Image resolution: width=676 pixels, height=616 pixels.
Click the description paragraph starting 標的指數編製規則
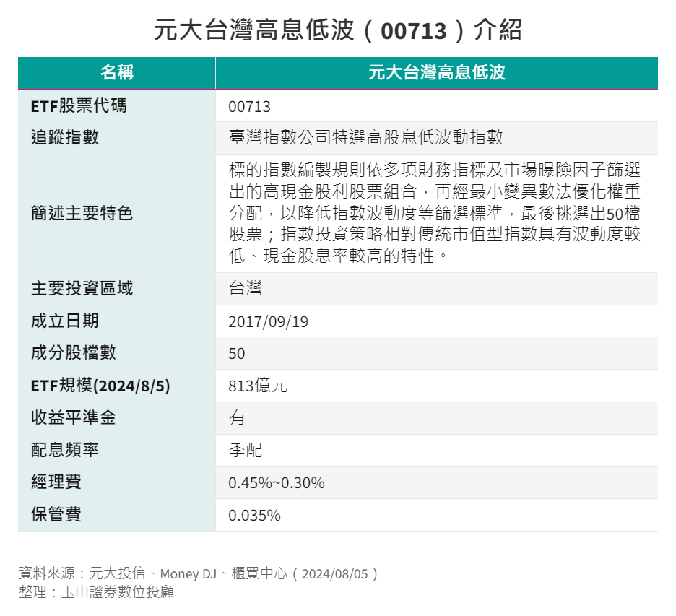tap(435, 213)
